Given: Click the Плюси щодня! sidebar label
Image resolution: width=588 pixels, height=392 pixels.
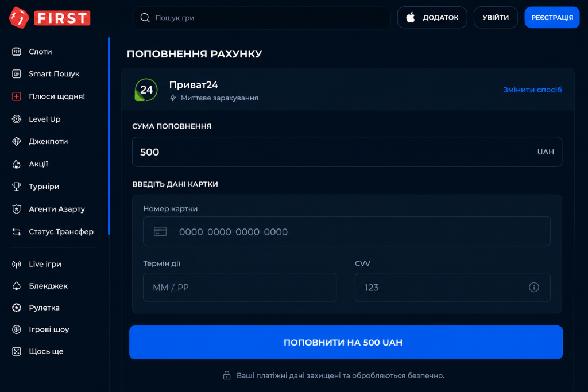Looking at the screenshot, I should pos(57,96).
